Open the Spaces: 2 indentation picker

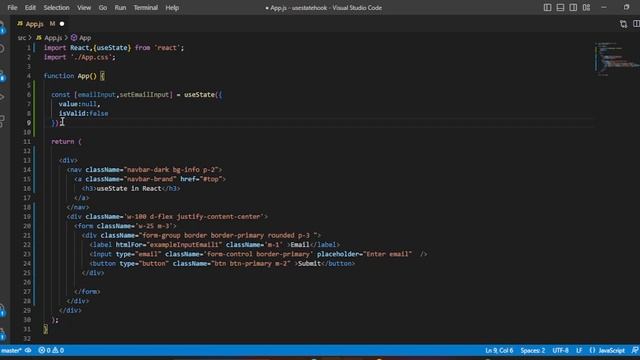click(x=533, y=351)
